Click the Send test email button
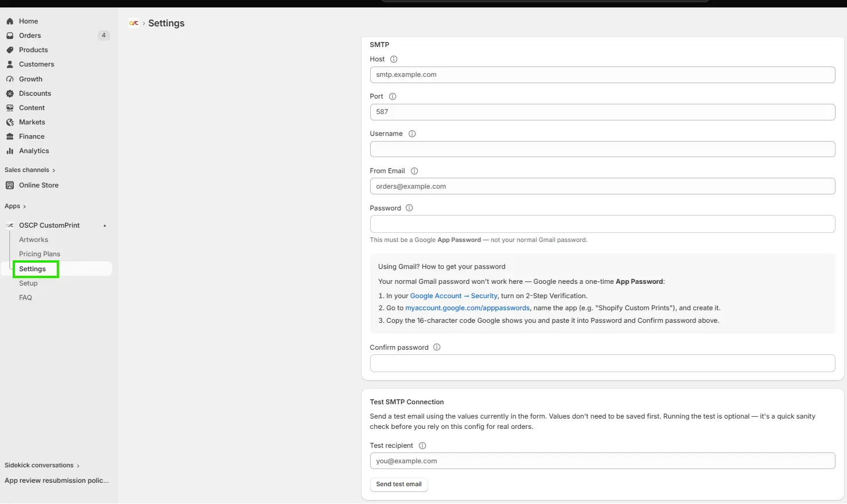 click(399, 485)
